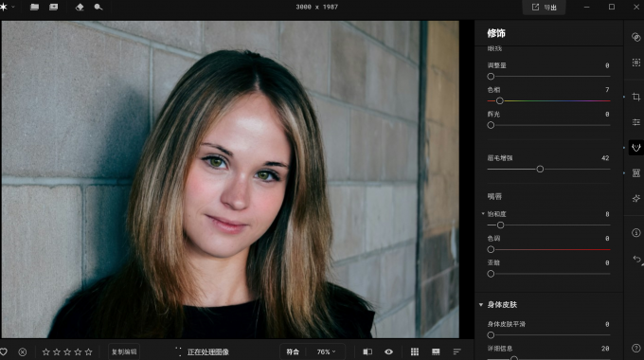644x360 pixels.
Task: Click the 眉毛增强 eyebrow slider handle
Action: (x=540, y=169)
